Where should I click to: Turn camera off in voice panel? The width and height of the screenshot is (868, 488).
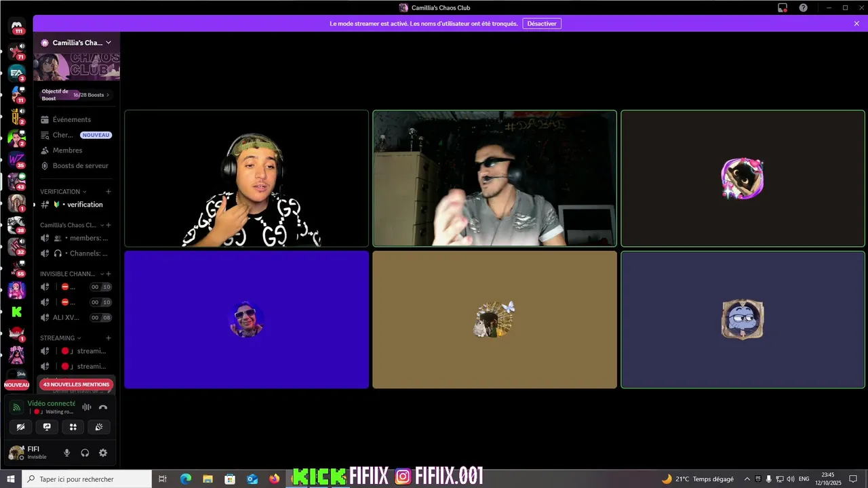(x=20, y=427)
